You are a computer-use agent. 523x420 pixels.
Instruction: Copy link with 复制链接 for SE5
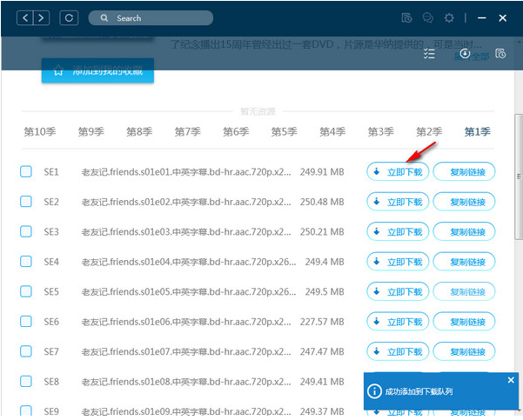coord(464,291)
